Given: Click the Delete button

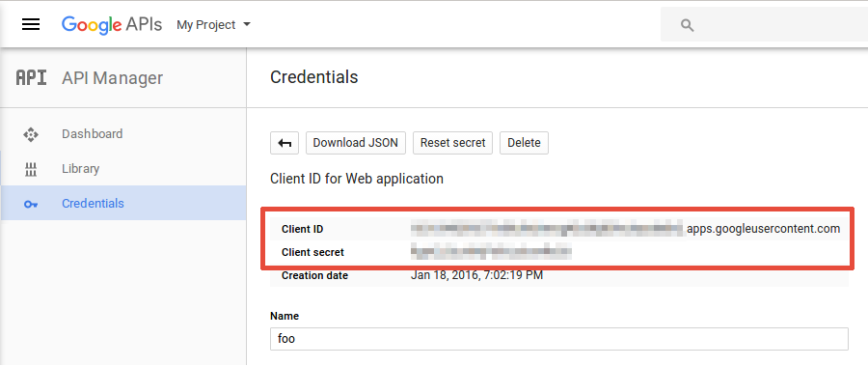Looking at the screenshot, I should 524,143.
